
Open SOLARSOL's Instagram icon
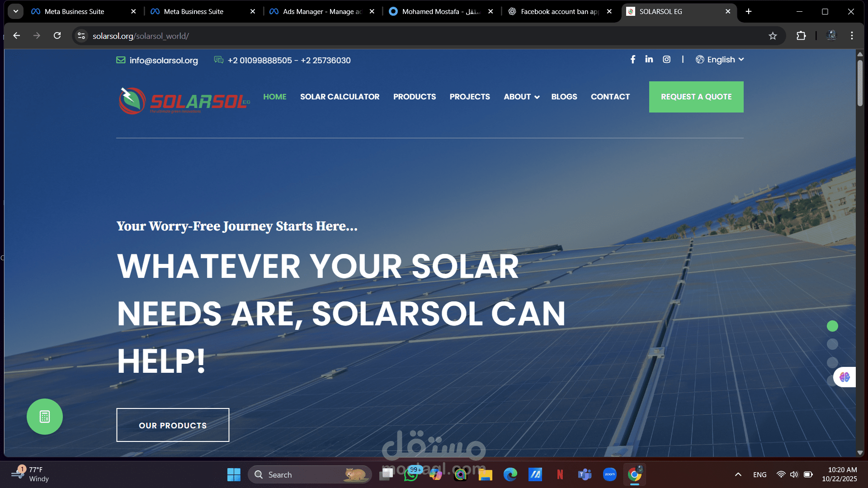[666, 59]
